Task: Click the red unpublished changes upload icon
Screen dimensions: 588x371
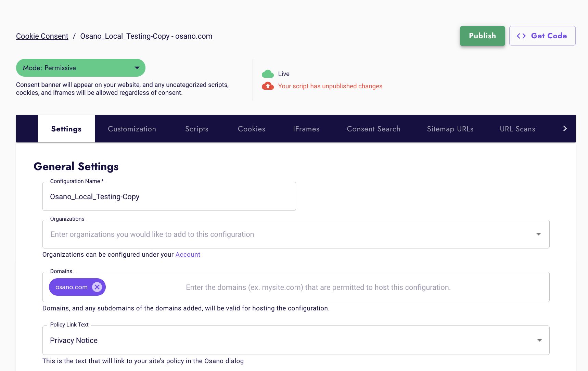Action: pyautogui.click(x=268, y=86)
